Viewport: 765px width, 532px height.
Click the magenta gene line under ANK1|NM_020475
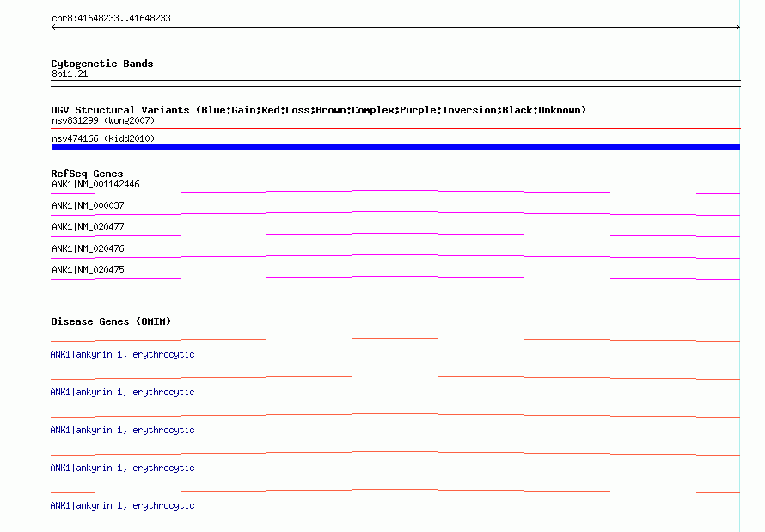click(x=395, y=278)
